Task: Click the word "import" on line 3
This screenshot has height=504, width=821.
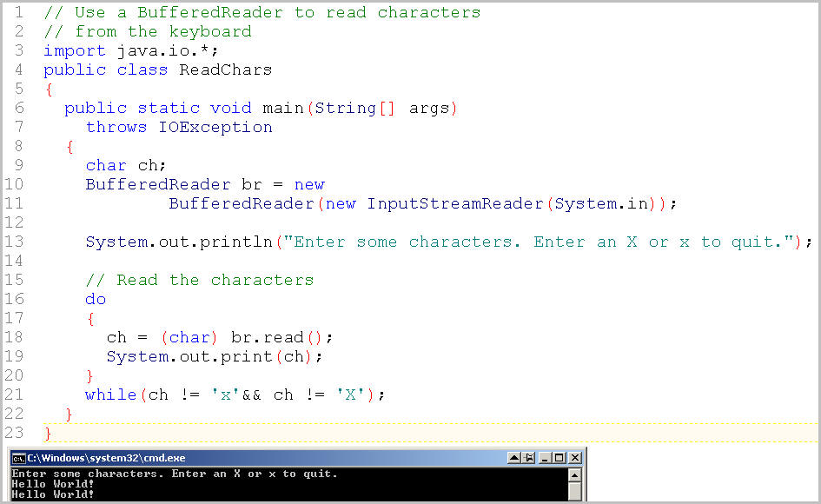Action: pos(75,50)
